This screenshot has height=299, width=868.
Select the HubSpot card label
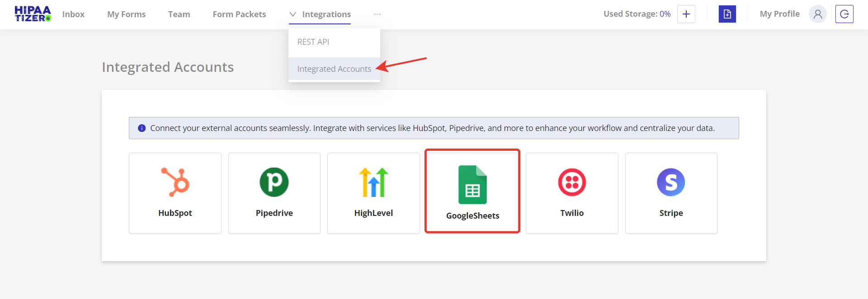click(175, 213)
